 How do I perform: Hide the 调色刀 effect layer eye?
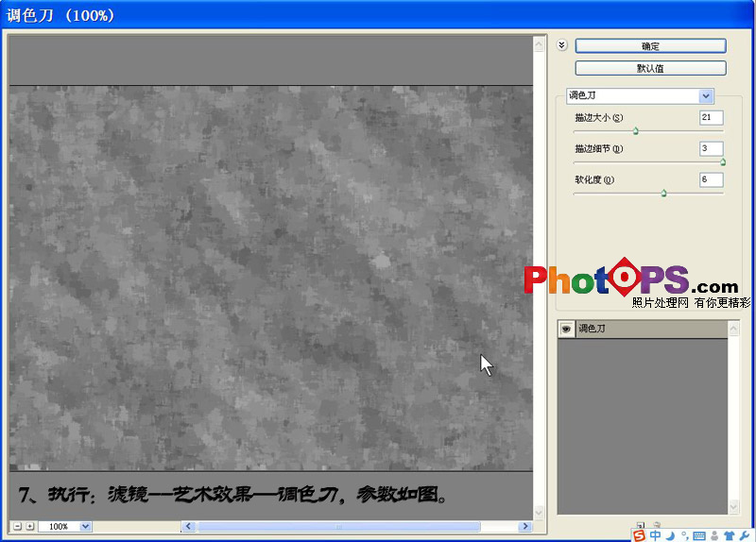(x=566, y=329)
